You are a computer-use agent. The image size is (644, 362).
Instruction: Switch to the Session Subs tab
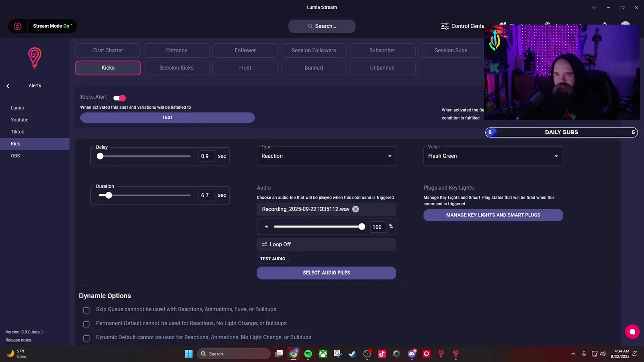coord(451,50)
